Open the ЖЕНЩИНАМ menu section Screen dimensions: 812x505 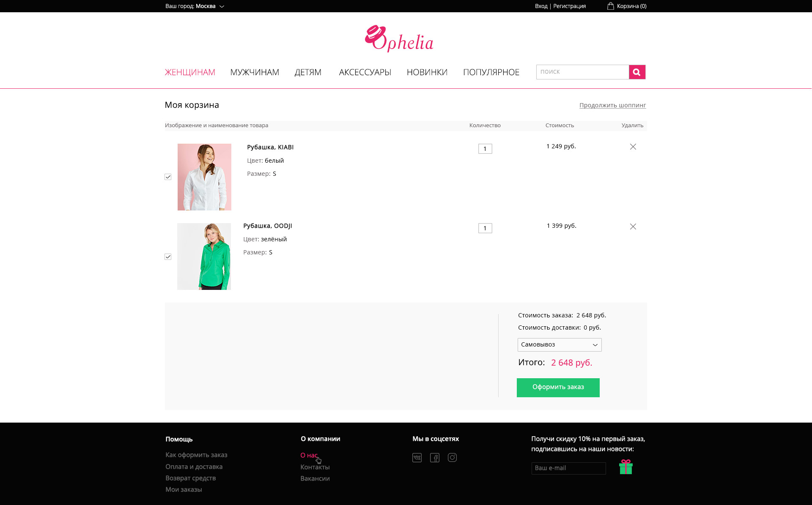190,72
